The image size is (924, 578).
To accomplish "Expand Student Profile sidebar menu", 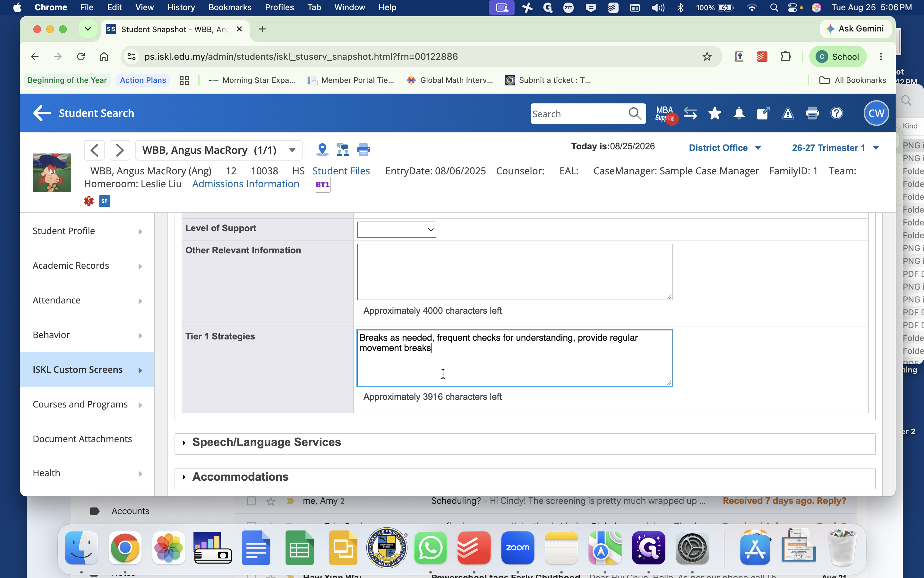I will [87, 231].
